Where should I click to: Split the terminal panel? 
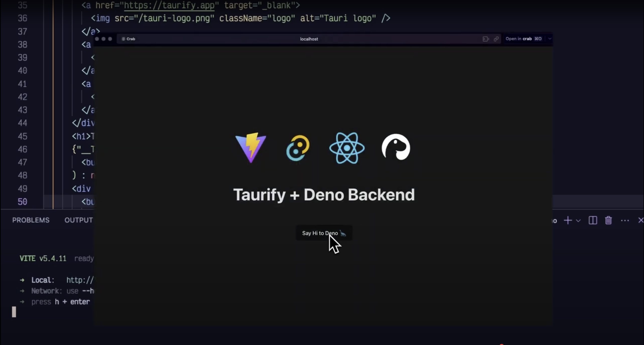[x=593, y=220]
